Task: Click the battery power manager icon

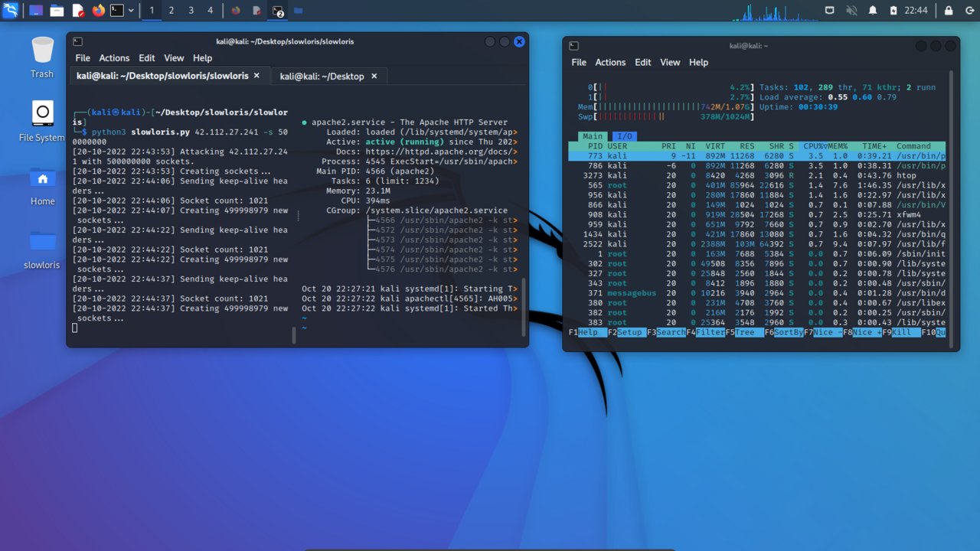Action: point(893,11)
